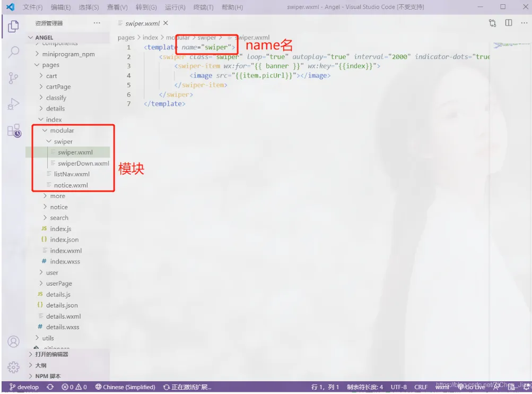Split the editor to the right
The height and width of the screenshot is (394, 532).
[x=508, y=23]
